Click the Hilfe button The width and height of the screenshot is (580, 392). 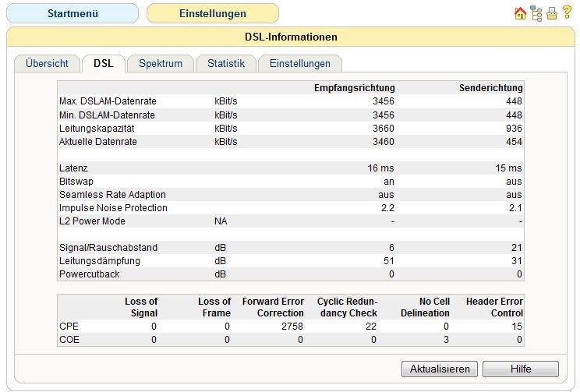coord(521,369)
